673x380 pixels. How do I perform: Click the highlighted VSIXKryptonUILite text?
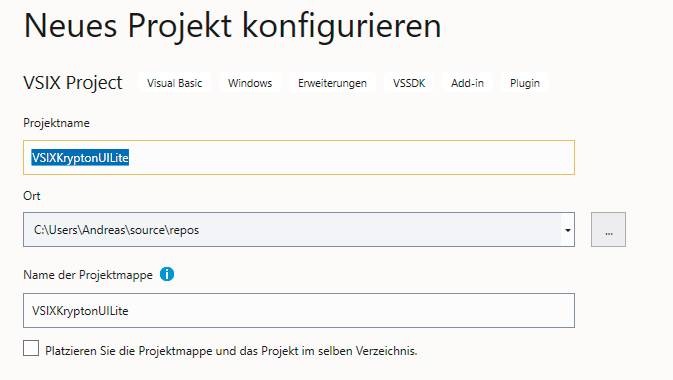click(80, 158)
